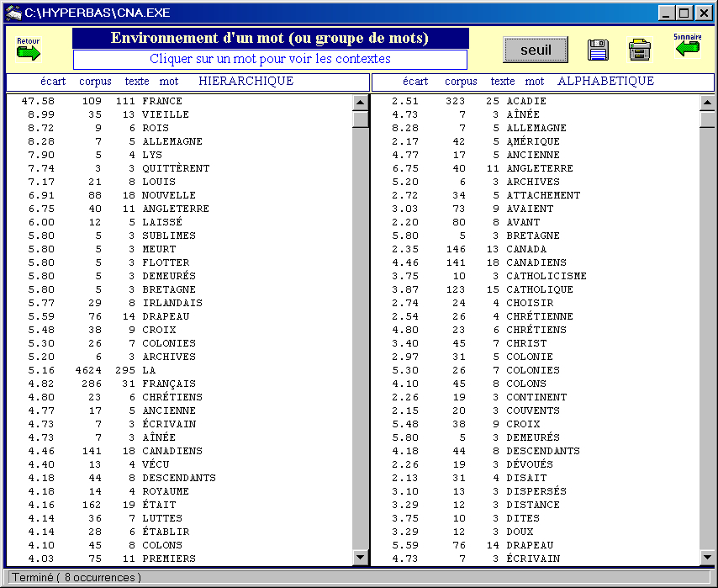Choose the word DITES

[x=523, y=518]
